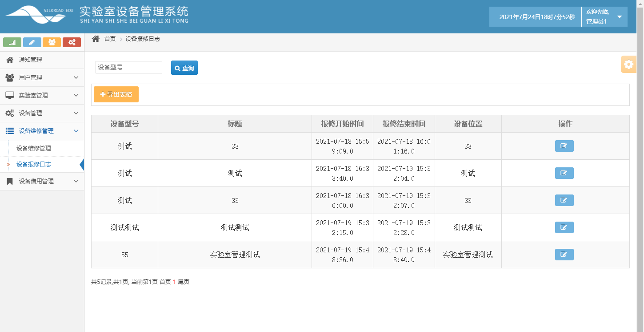Go to 尾页 pagination link

pyautogui.click(x=184, y=282)
